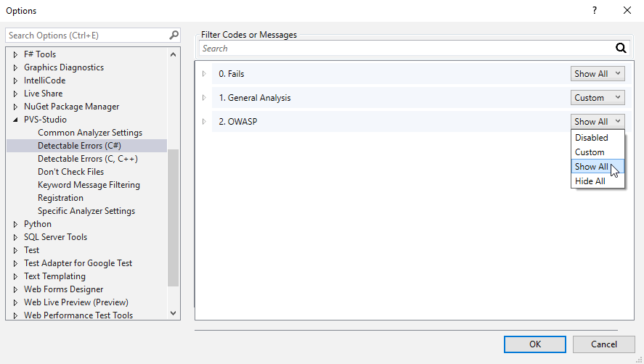The width and height of the screenshot is (644, 364).
Task: Click the magnifier icon in Search Options box
Action: click(174, 36)
